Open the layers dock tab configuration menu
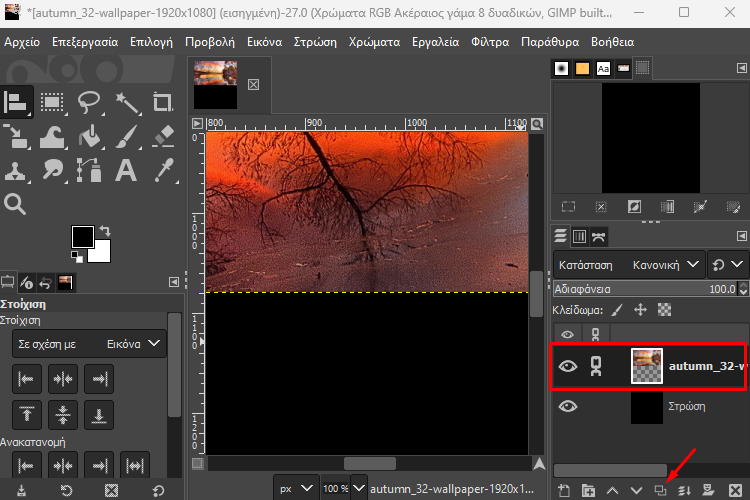This screenshot has width=750, height=500. [742, 236]
